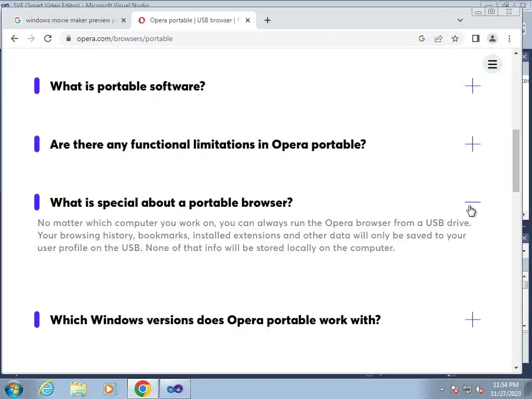Open the Windows Start button

pos(14,389)
